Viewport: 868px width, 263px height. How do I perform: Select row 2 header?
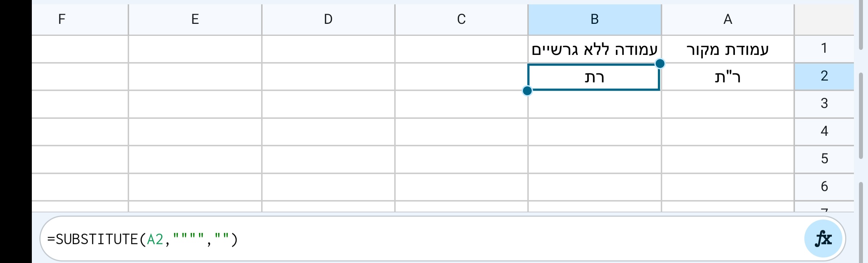[824, 75]
